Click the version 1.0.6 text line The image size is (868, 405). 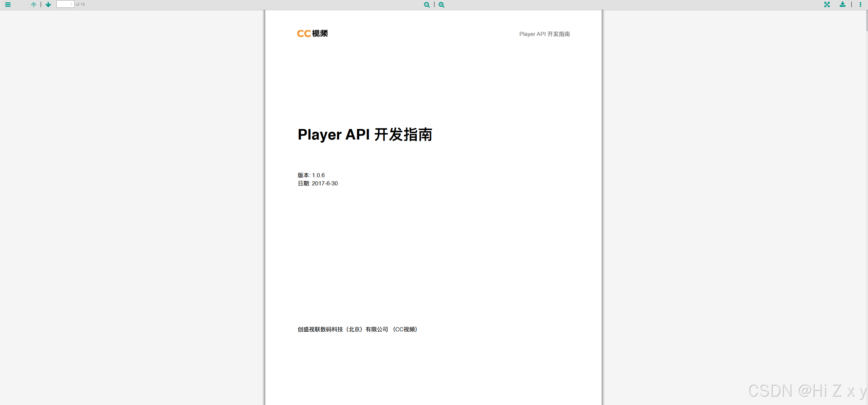click(x=311, y=175)
